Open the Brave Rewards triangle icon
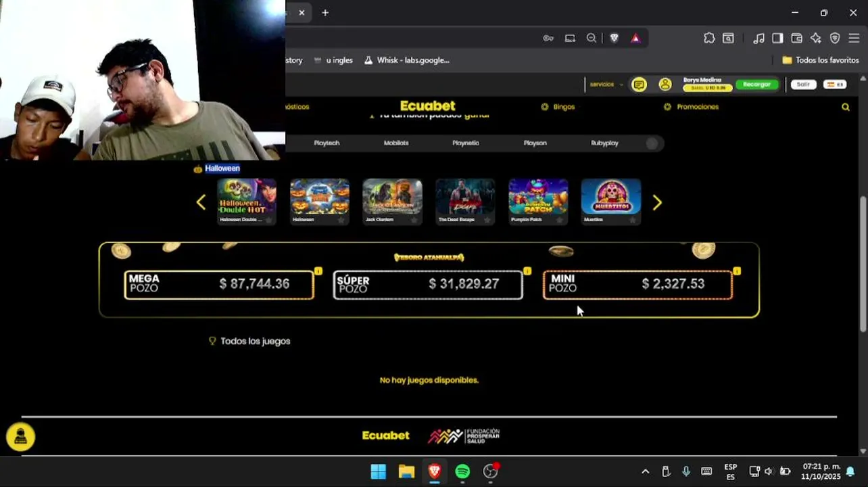 (635, 39)
